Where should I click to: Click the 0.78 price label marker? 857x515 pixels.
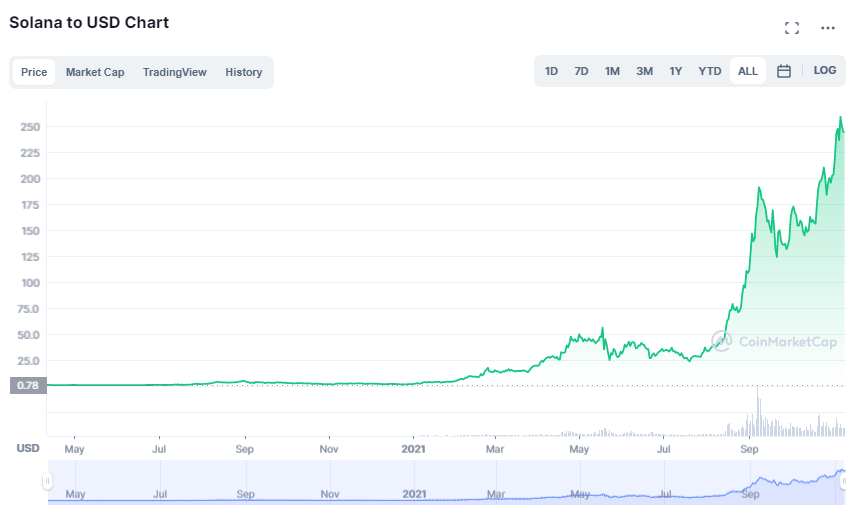point(28,385)
